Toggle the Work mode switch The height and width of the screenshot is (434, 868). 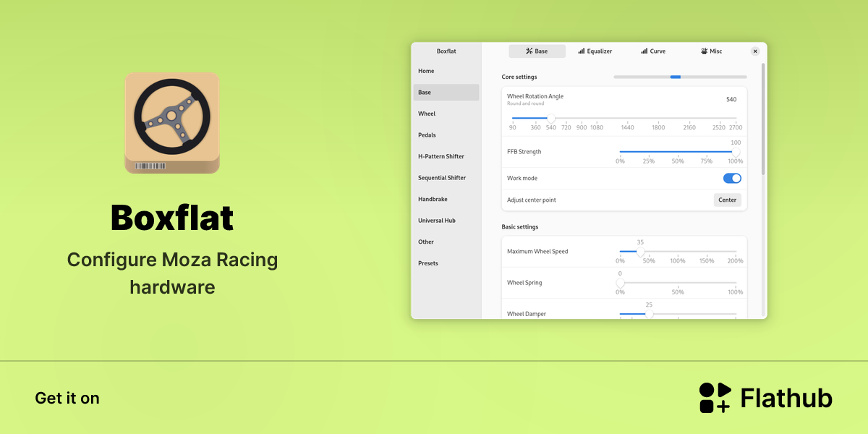point(732,178)
